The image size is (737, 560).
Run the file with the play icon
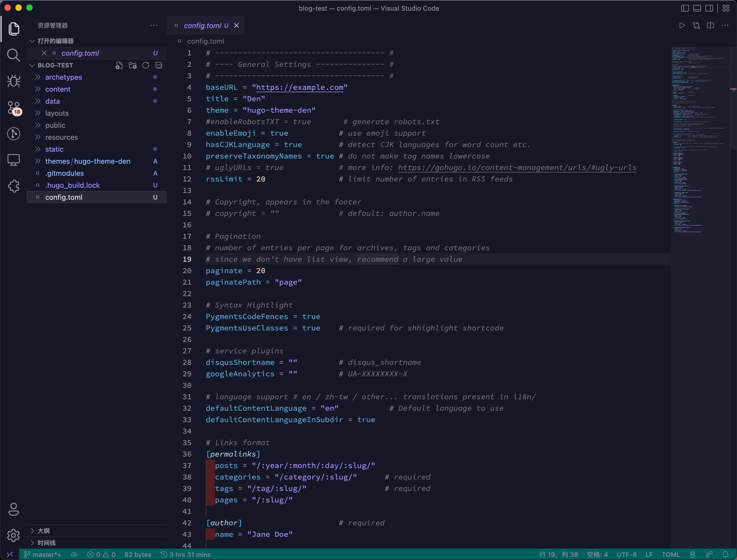coord(682,26)
